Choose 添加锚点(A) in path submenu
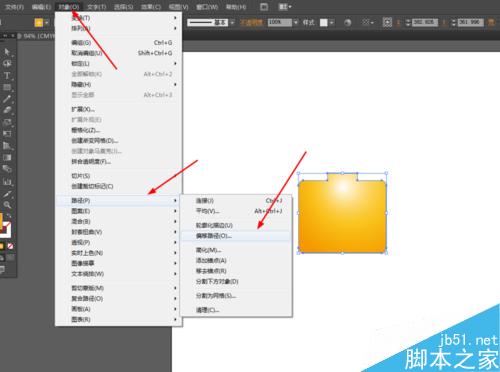 click(x=236, y=260)
